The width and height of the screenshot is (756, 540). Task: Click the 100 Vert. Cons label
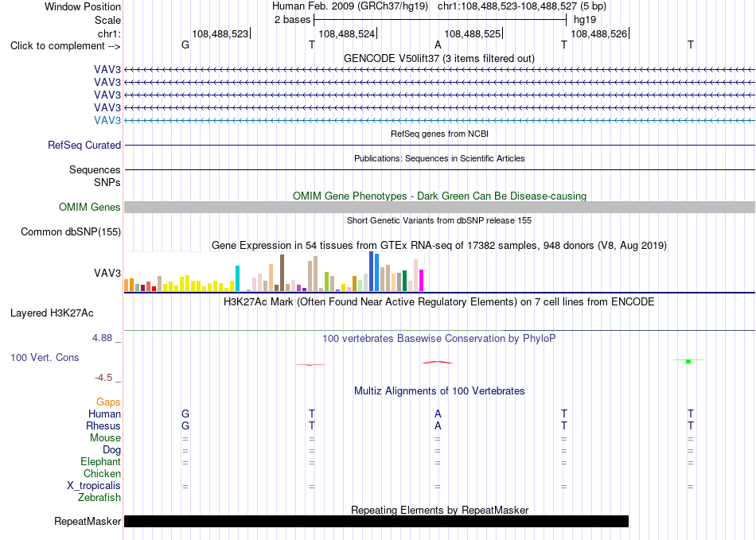tap(45, 357)
